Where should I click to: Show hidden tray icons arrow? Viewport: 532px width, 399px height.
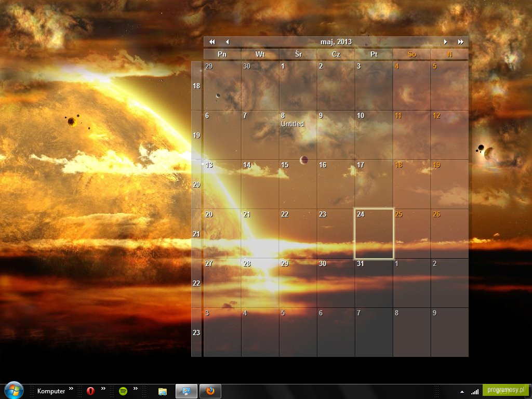(462, 392)
